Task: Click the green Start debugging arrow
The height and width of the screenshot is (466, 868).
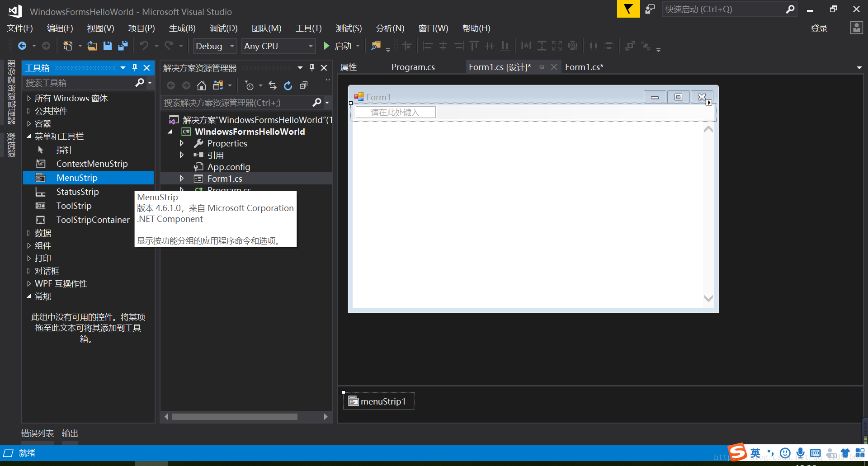Action: (326, 46)
